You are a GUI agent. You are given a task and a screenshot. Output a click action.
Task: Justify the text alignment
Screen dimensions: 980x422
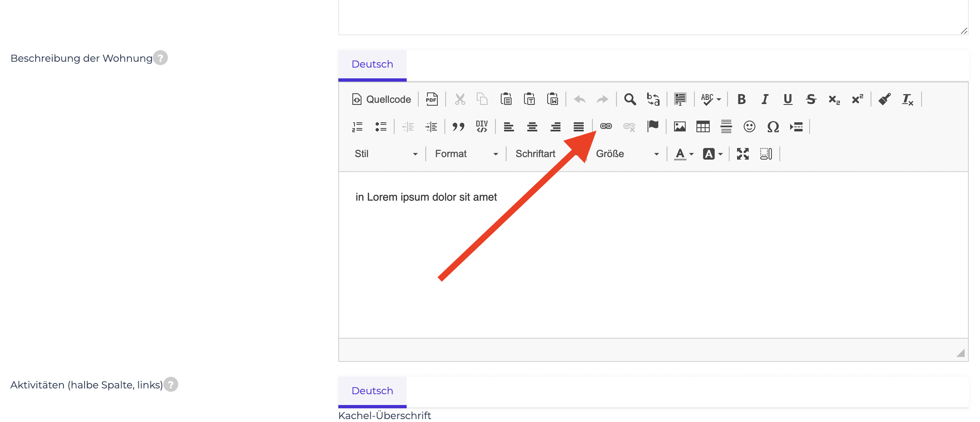pyautogui.click(x=579, y=126)
